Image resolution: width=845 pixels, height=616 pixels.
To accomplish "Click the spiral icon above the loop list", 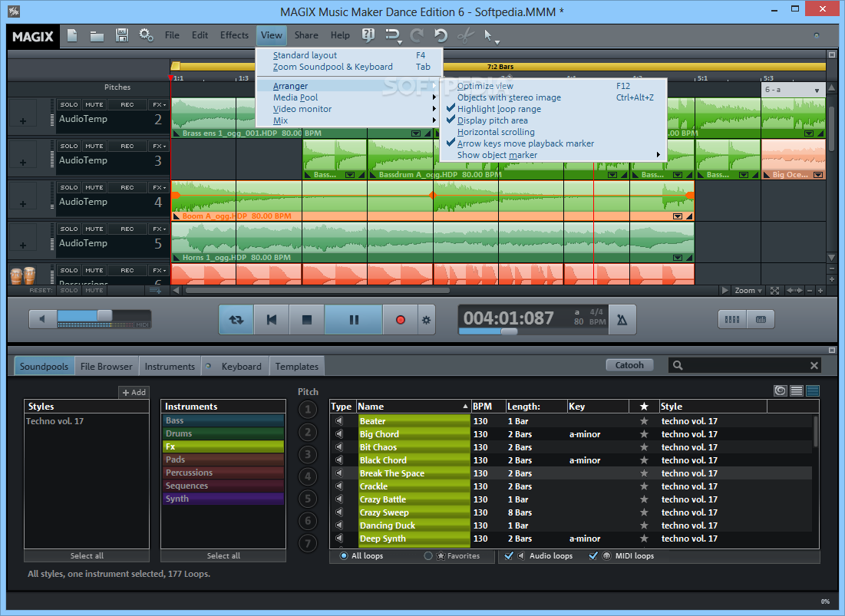I will [781, 391].
